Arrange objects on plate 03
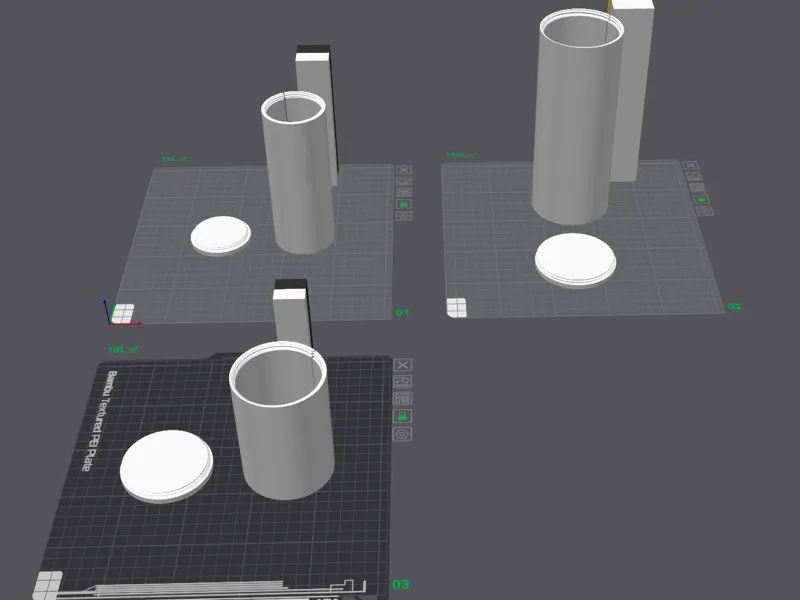The height and width of the screenshot is (600, 800). coord(403,398)
